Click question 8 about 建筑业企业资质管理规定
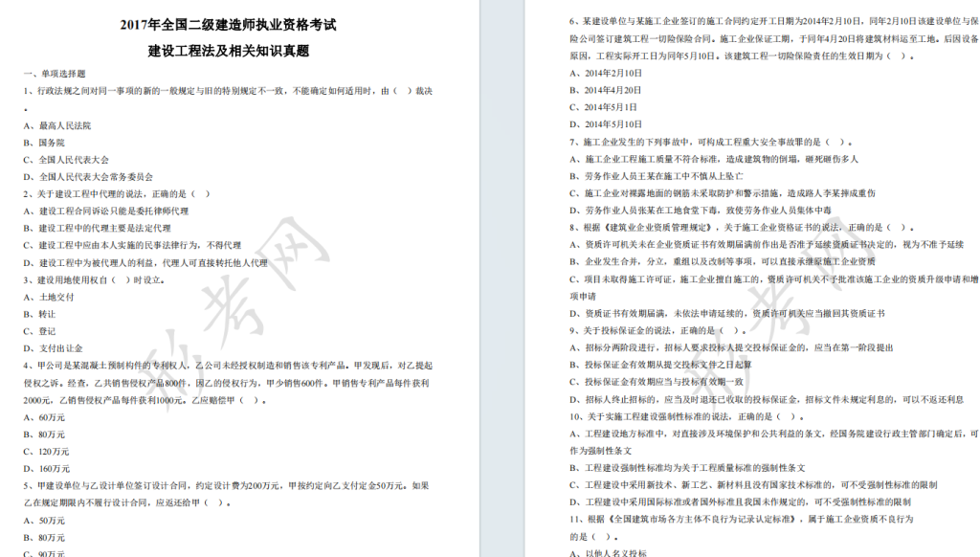This screenshot has height=557, width=980. [742, 228]
